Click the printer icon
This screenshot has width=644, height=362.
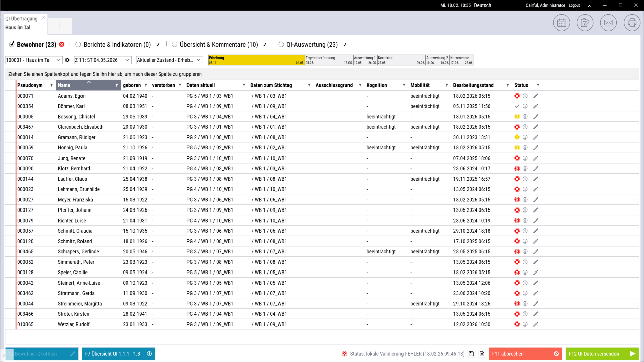(x=632, y=23)
